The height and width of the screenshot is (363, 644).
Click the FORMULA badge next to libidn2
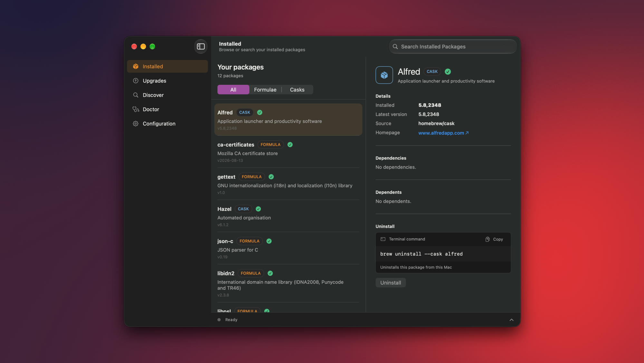pyautogui.click(x=251, y=273)
